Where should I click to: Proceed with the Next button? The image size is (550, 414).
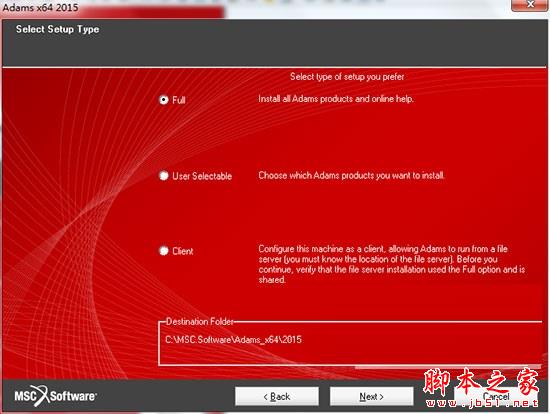371,396
